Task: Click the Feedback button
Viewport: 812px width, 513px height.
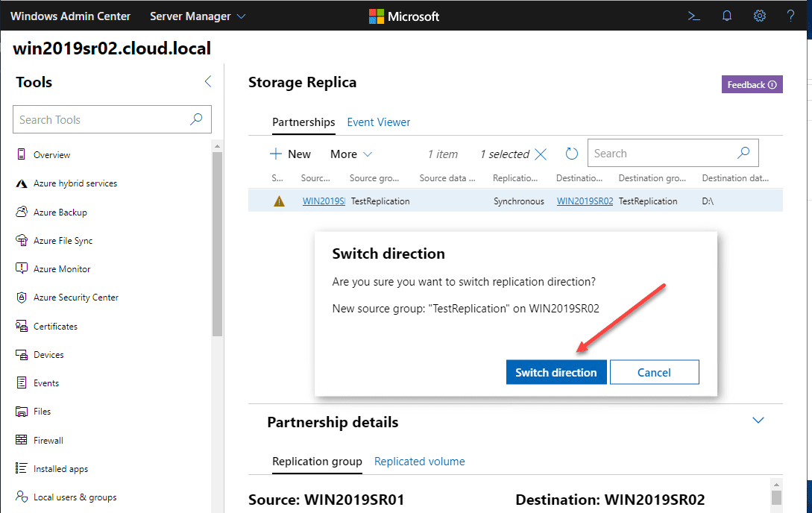Action: tap(752, 85)
